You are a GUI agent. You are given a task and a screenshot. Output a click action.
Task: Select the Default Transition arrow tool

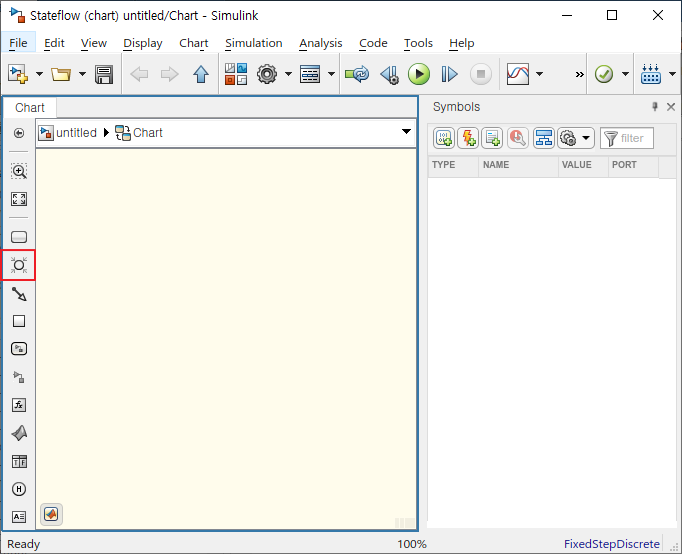(19, 294)
